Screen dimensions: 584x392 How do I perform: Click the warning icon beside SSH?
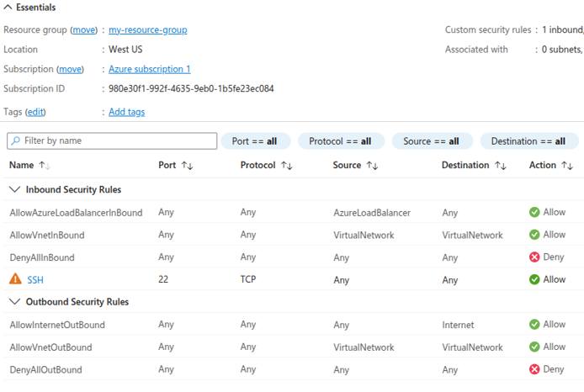coord(15,278)
